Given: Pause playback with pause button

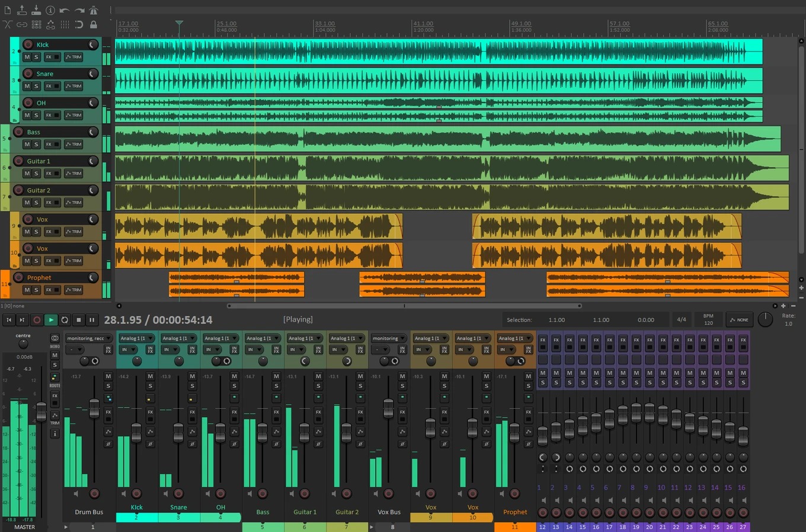Looking at the screenshot, I should tap(92, 320).
